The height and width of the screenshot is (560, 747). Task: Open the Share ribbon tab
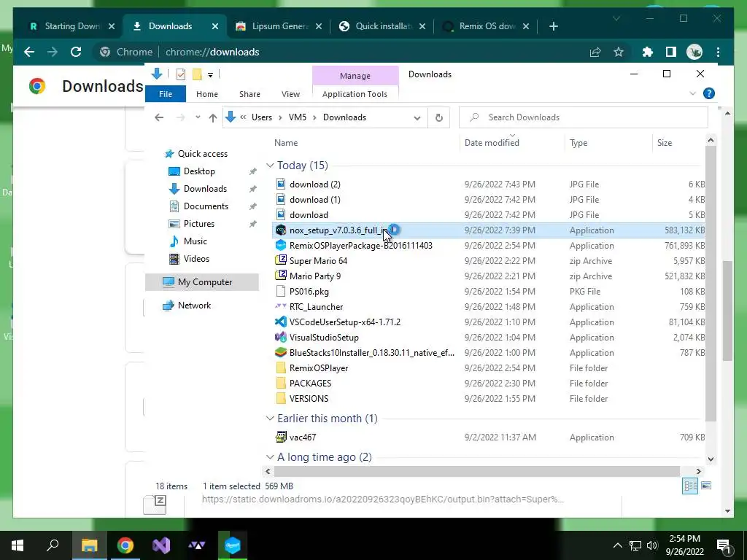coord(249,94)
